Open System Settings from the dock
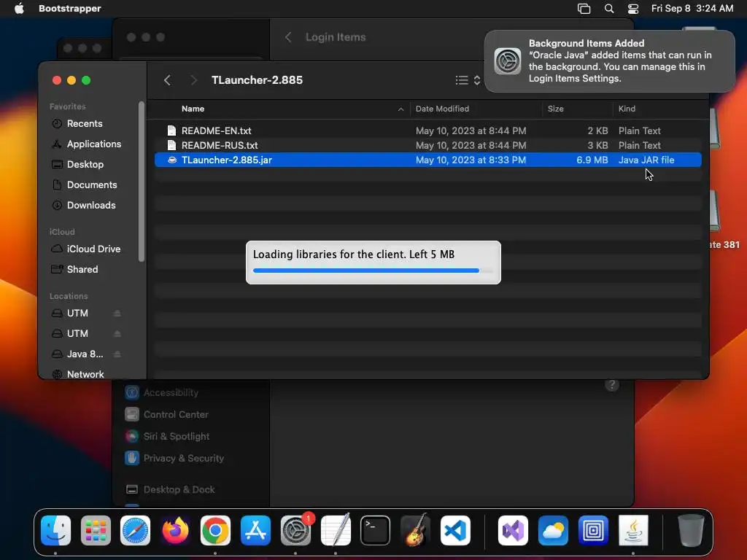Image resolution: width=747 pixels, height=560 pixels. click(295, 530)
